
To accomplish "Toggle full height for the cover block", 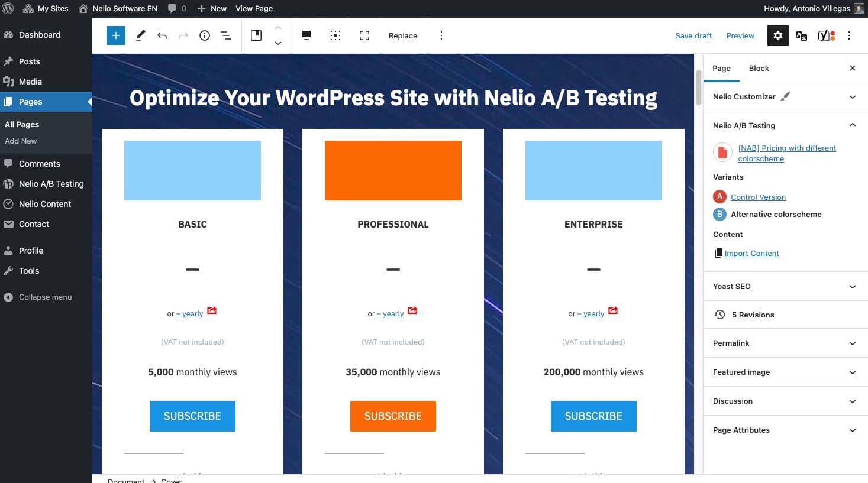I will 364,35.
